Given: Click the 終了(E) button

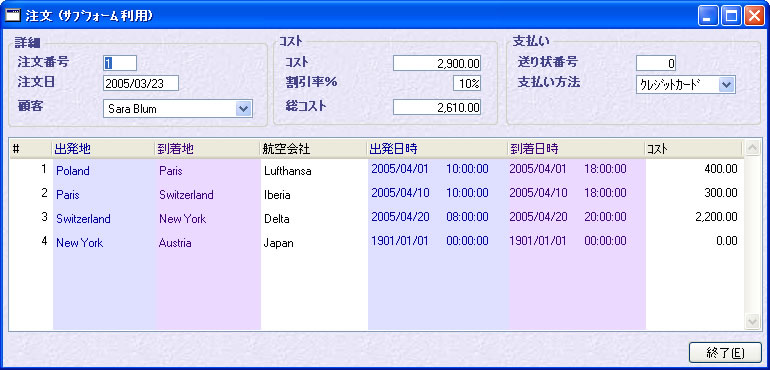Looking at the screenshot, I should click(x=725, y=352).
